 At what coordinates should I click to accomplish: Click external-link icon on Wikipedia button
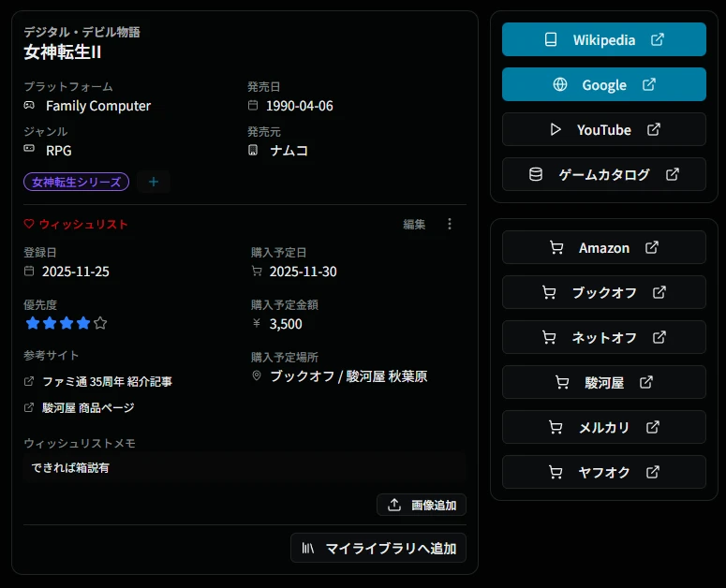click(x=658, y=39)
